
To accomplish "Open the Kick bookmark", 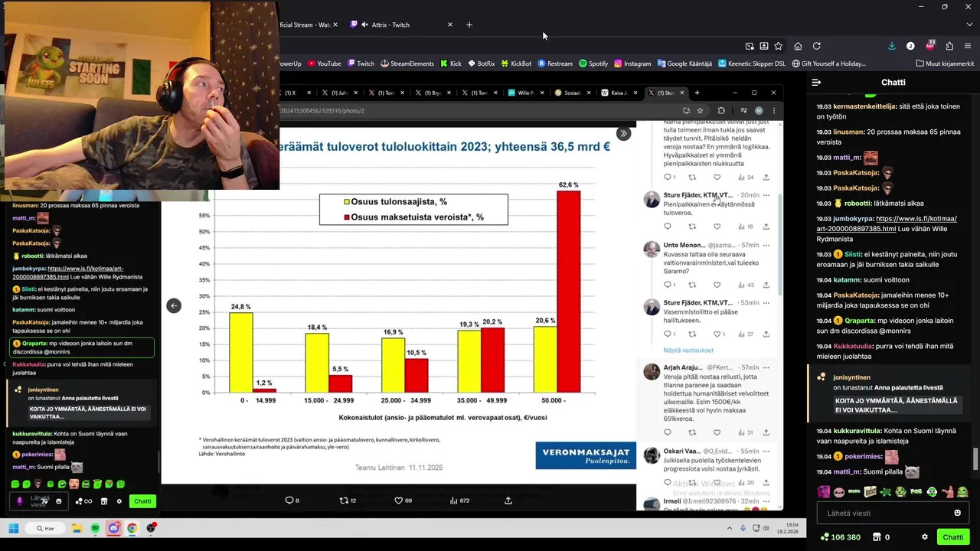I will (x=451, y=64).
